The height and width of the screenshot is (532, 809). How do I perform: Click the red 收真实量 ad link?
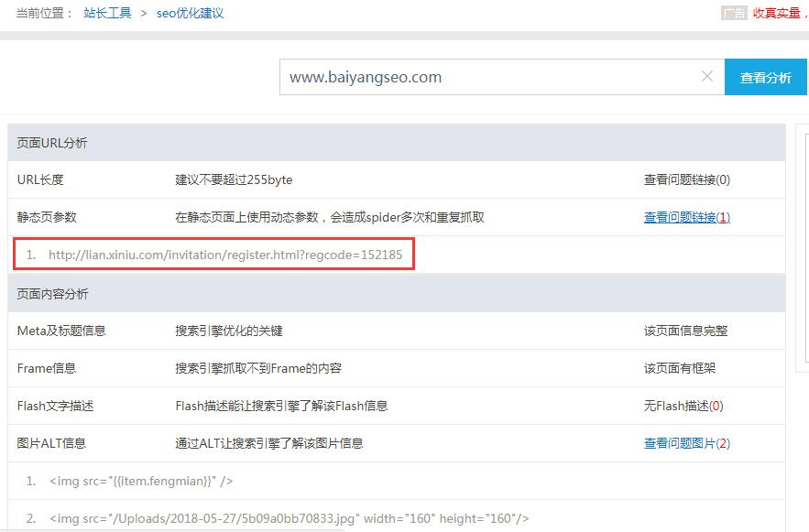coord(778,13)
